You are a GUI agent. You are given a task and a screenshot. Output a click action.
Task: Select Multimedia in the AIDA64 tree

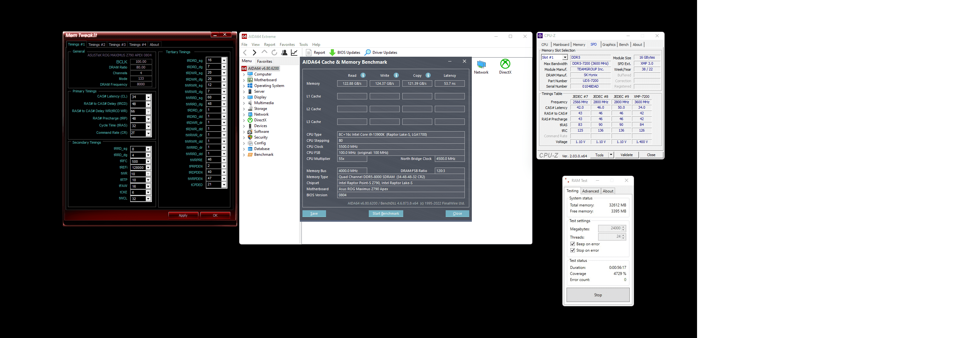tap(264, 103)
